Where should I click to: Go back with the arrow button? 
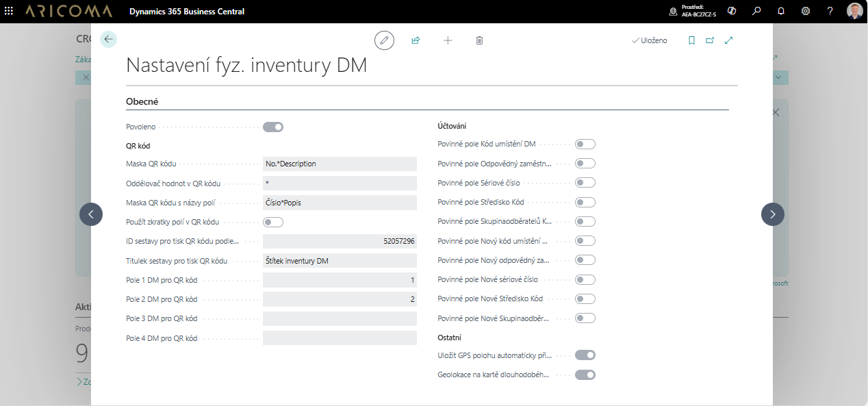108,39
